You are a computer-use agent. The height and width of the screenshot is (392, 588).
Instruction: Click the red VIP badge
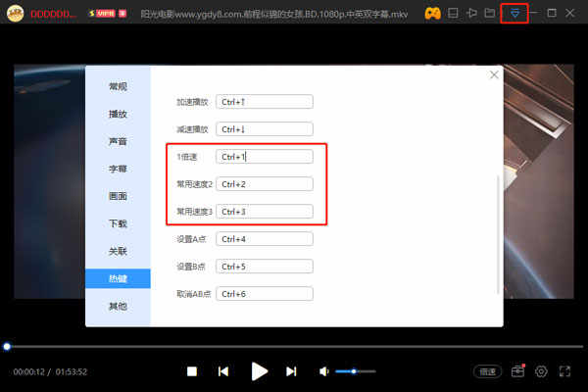click(x=105, y=14)
